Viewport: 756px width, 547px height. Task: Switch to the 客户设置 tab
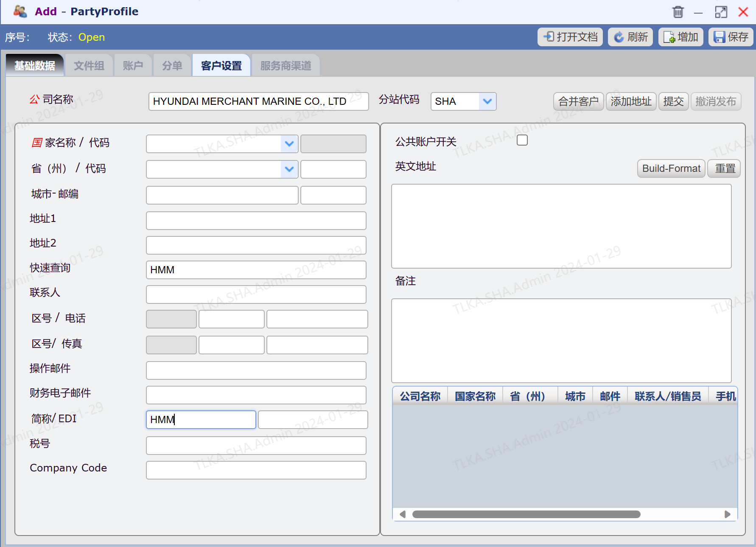(x=221, y=65)
